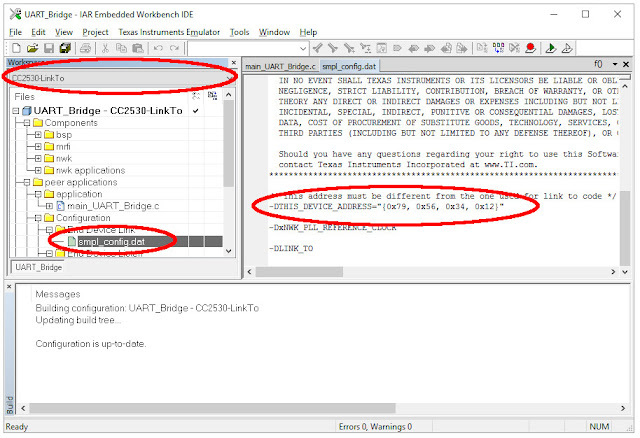Expand the nwk folder
Screen dimensions: 640x438
click(38, 158)
